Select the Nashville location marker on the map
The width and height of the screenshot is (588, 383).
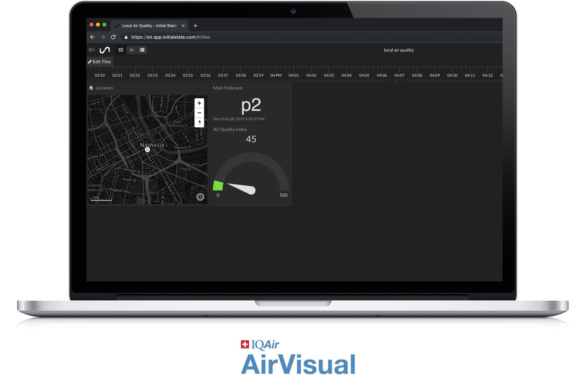pos(147,149)
